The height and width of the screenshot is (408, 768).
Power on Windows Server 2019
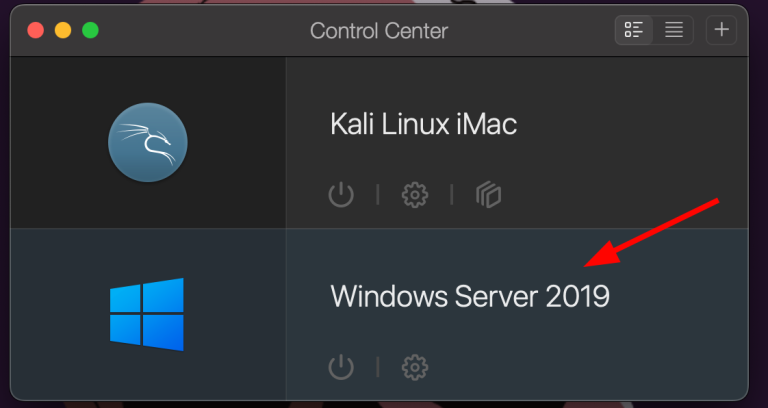(341, 367)
